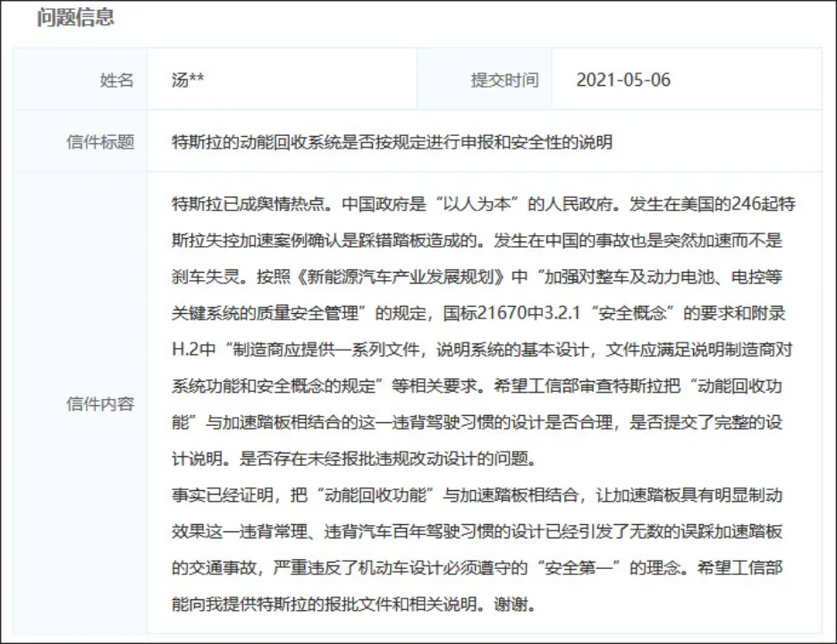Select the 信件标题 label cell
This screenshot has height=644, width=837.
80,141
